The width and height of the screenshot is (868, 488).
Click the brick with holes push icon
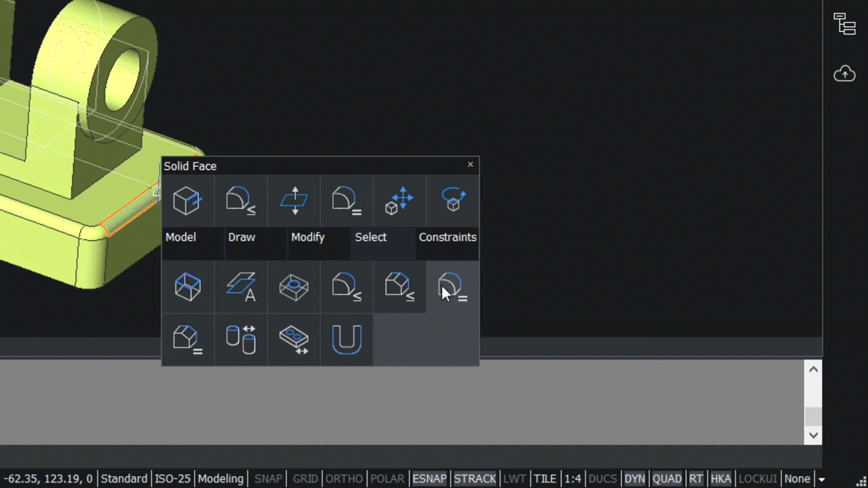click(294, 340)
